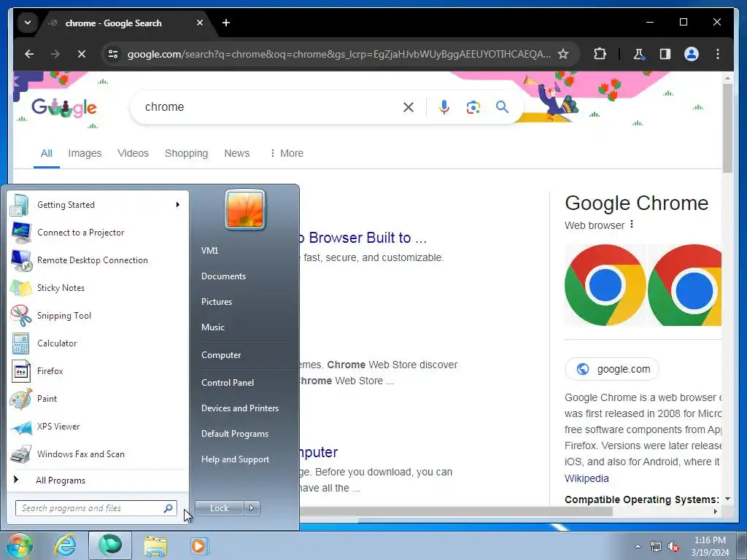Switch to the Shopping tab
This screenshot has width=747, height=560.
point(186,153)
